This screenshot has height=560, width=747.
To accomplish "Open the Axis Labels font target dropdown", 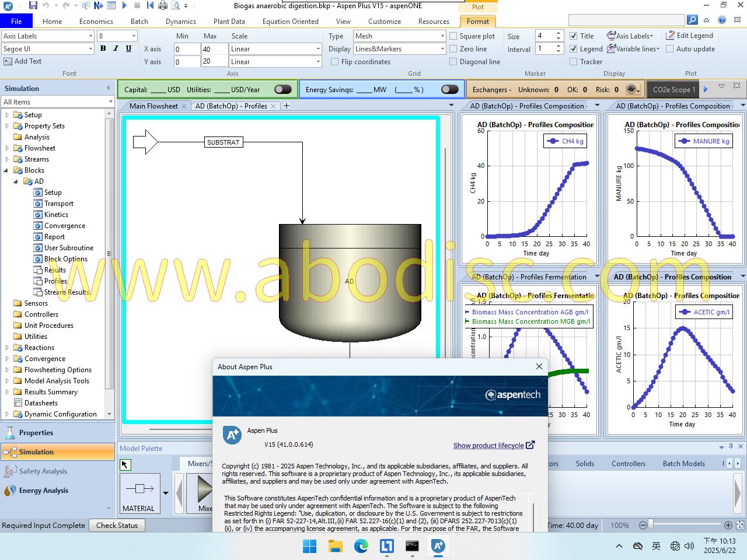I will pyautogui.click(x=90, y=36).
